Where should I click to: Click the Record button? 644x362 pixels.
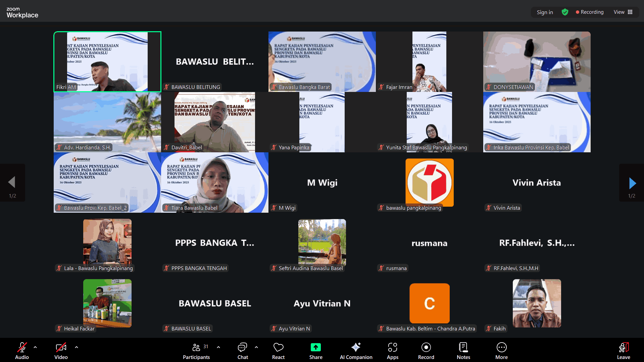coord(426,351)
